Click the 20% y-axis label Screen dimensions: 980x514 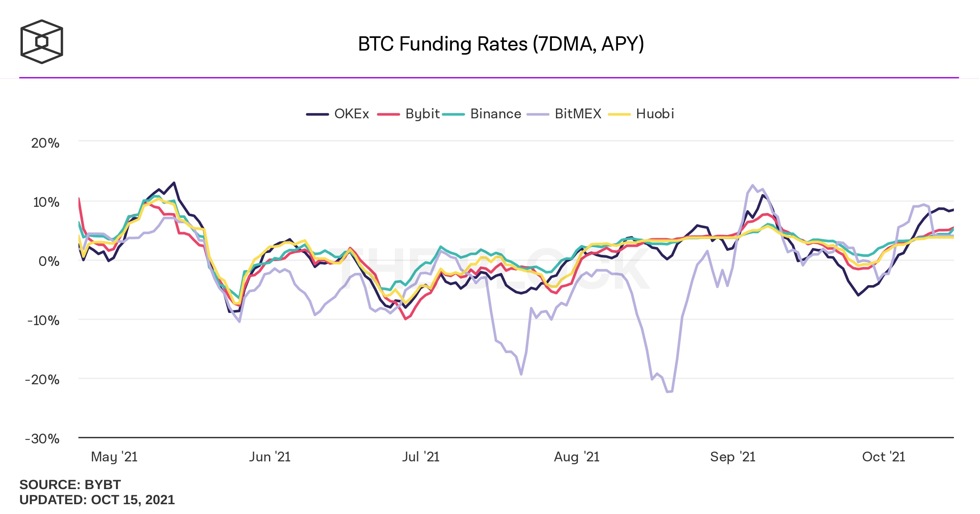tap(45, 143)
